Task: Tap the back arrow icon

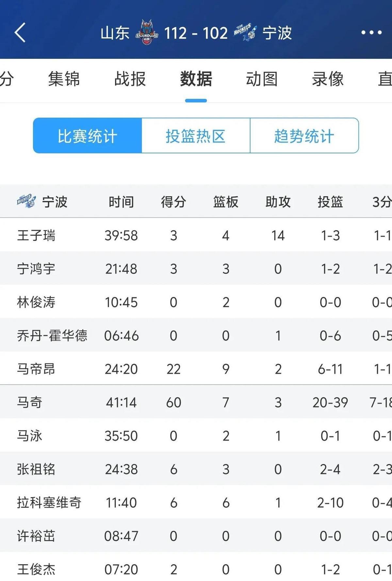Action: (x=20, y=32)
